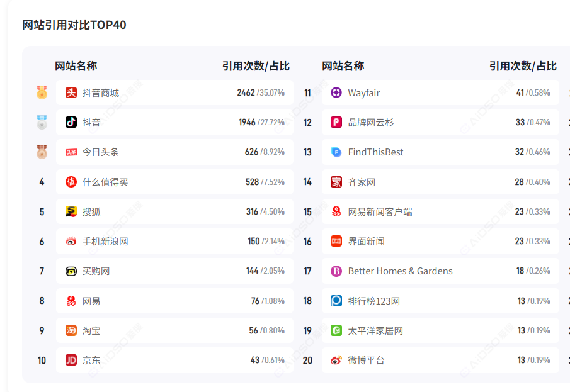Click the 微博平台 row at rank 20
Viewport: 570px width, 392px height.
point(366,360)
